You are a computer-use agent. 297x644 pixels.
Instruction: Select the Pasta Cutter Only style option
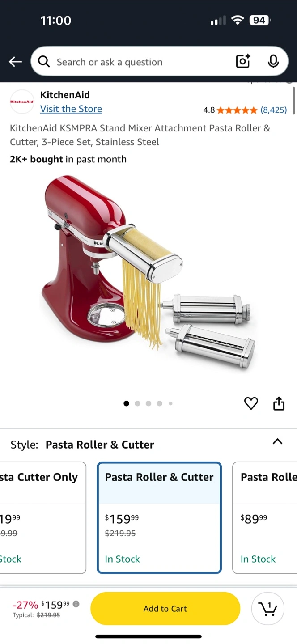click(x=43, y=517)
